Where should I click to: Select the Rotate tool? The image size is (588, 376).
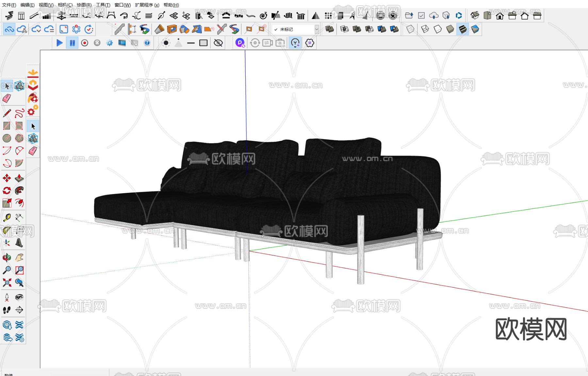7,191
